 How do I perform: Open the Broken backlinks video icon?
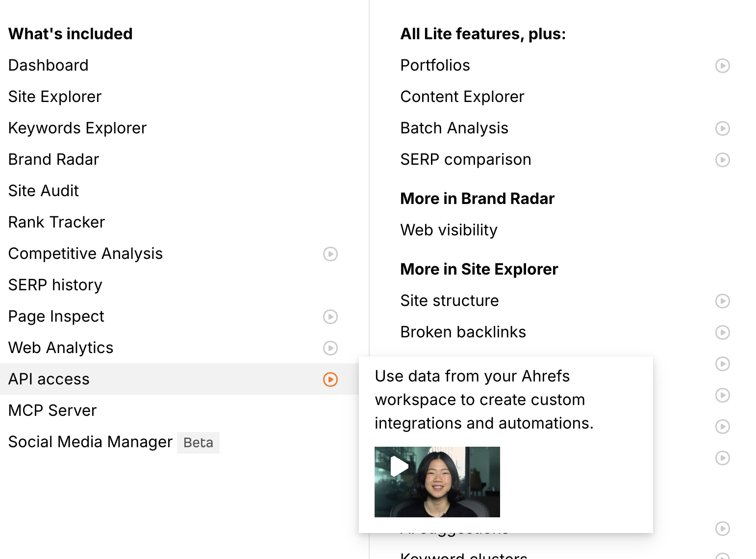tap(722, 332)
